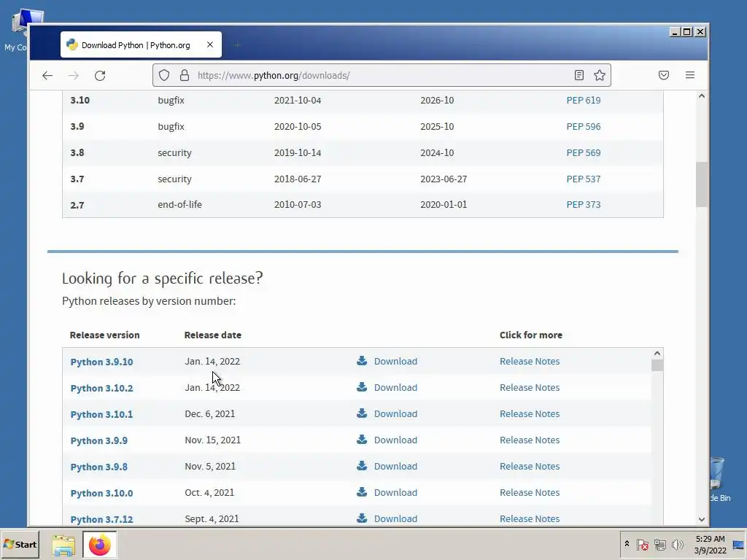Click download icon for Python 3.7.12

(362, 518)
